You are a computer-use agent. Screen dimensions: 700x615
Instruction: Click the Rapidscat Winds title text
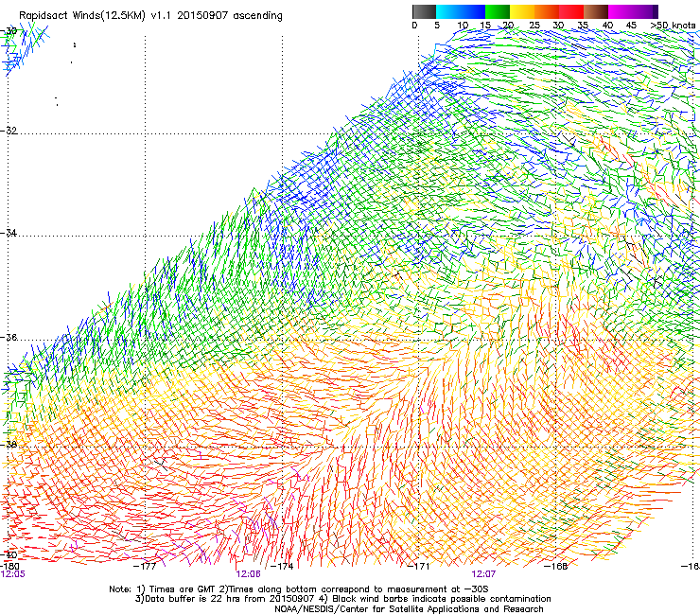[150, 16]
